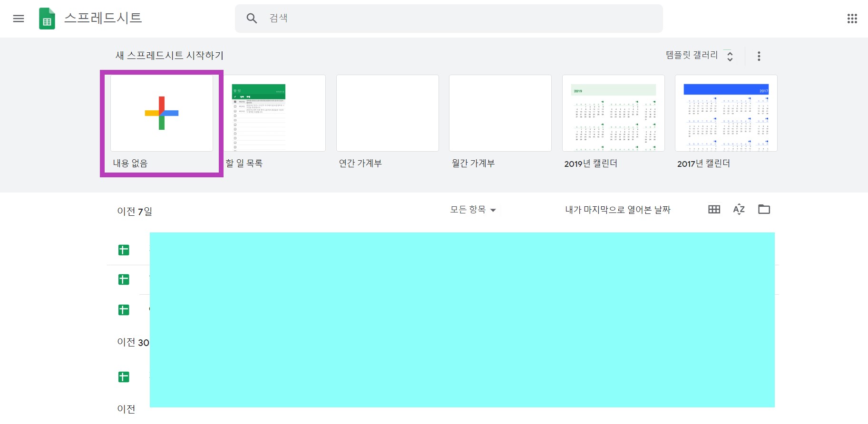Switch to grid view
The height and width of the screenshot is (424, 868).
coord(714,209)
